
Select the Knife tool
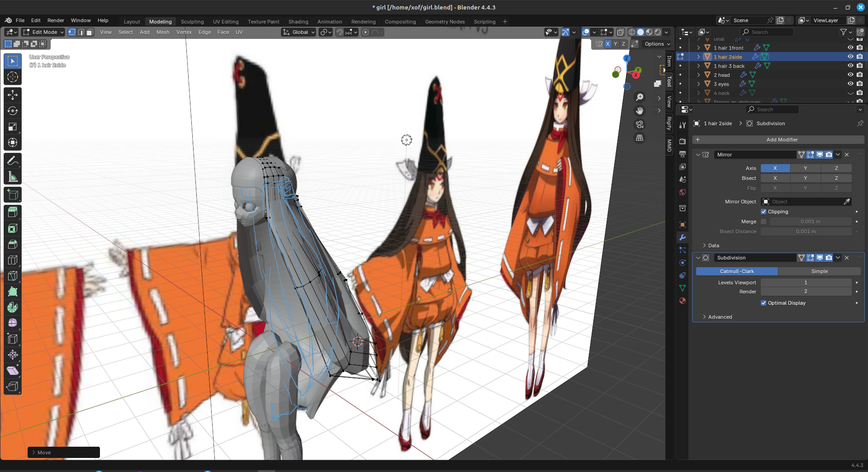click(x=13, y=276)
